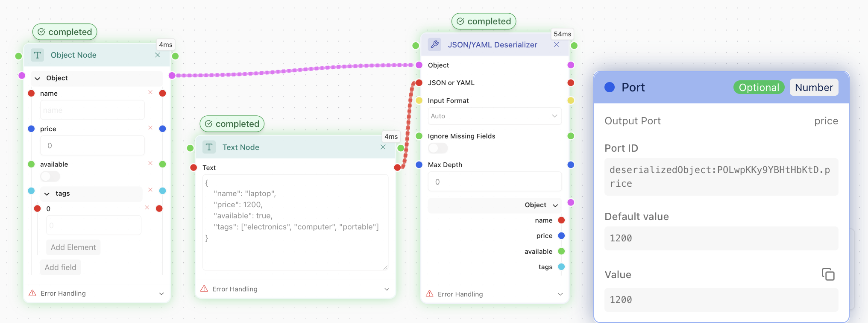Enable the Ignore Missing Fields switch

point(438,148)
